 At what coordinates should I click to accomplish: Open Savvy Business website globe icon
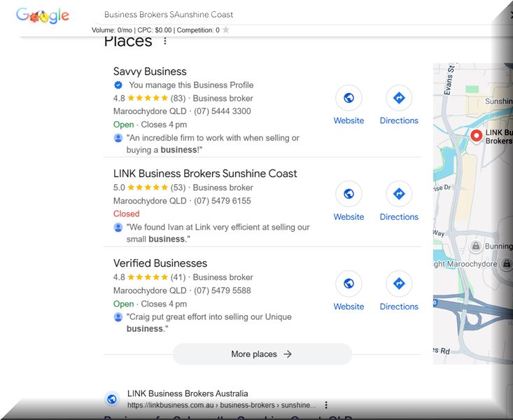[x=349, y=98]
